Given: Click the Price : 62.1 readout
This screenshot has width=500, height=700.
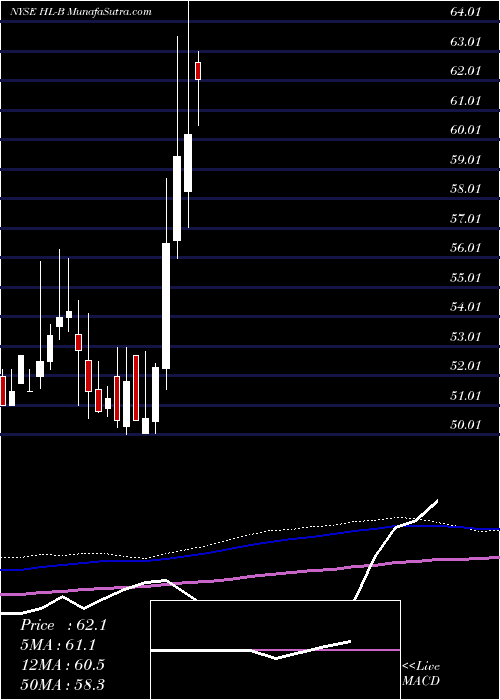Looking at the screenshot, I should (x=63, y=625).
